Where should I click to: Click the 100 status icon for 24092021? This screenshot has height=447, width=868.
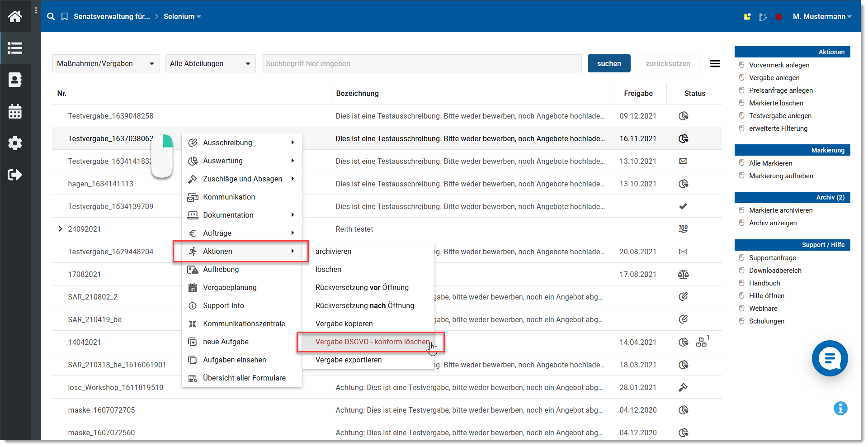[683, 229]
